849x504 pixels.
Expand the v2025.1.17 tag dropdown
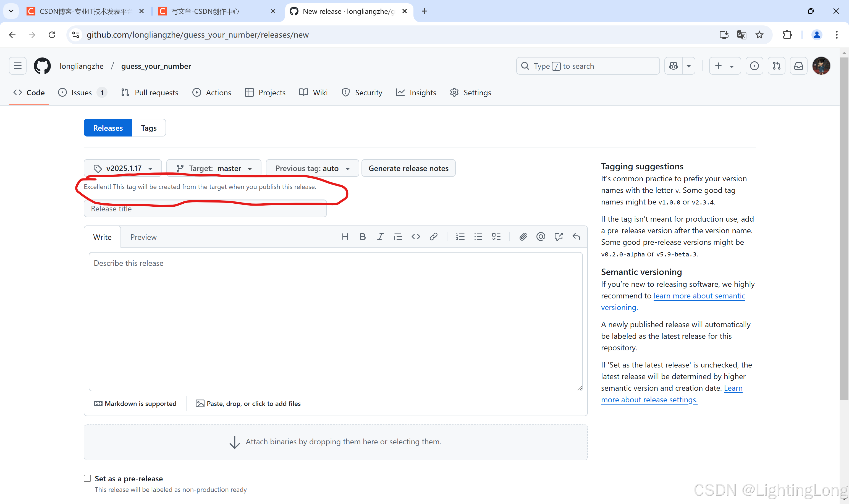pos(123,169)
